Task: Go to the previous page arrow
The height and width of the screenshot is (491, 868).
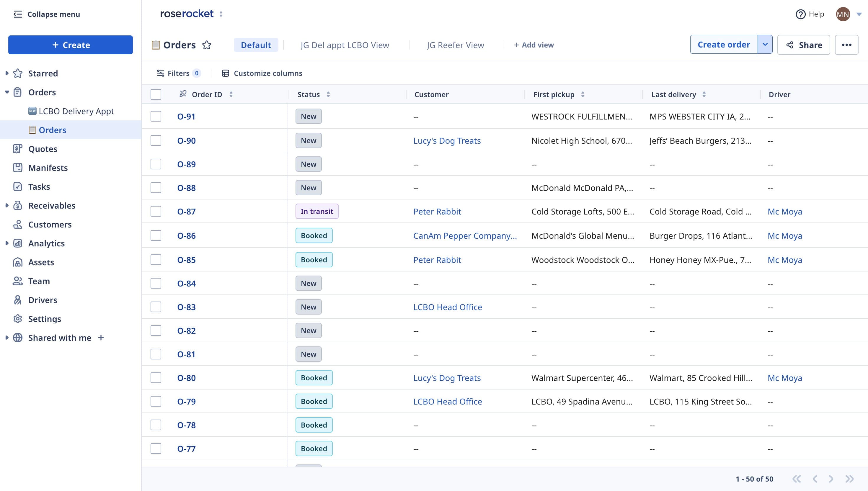Action: pos(815,479)
